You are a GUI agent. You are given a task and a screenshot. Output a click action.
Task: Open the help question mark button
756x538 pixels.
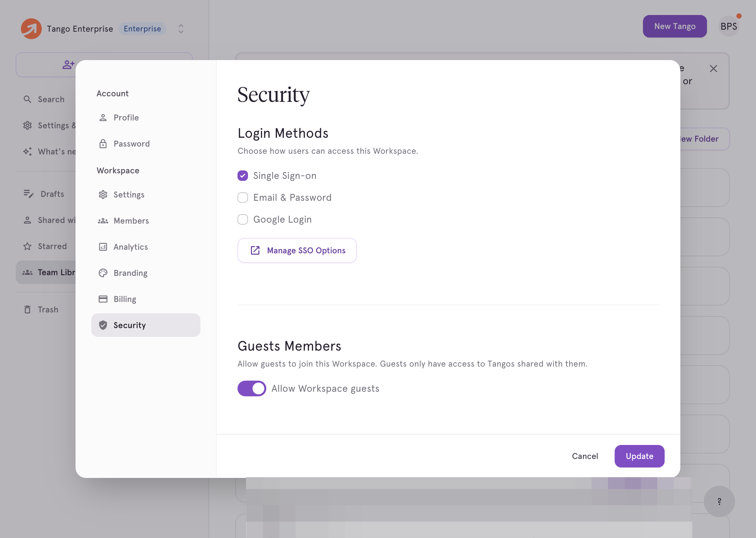(719, 501)
